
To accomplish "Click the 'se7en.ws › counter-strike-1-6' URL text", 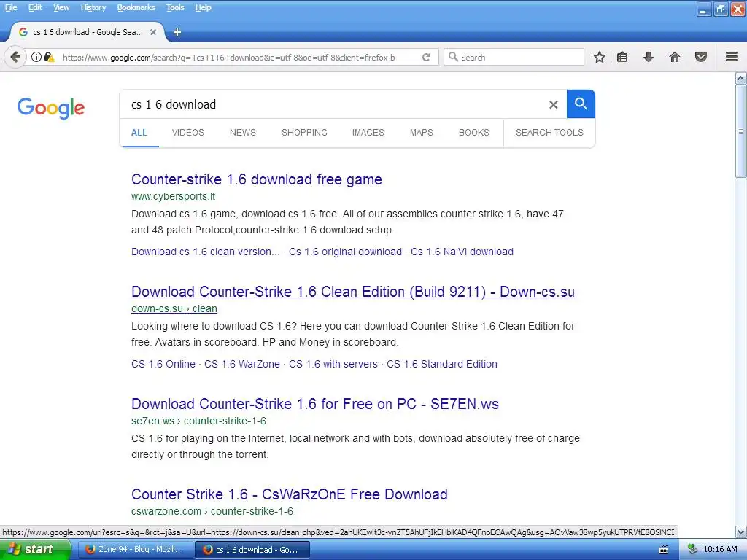I will click(198, 421).
